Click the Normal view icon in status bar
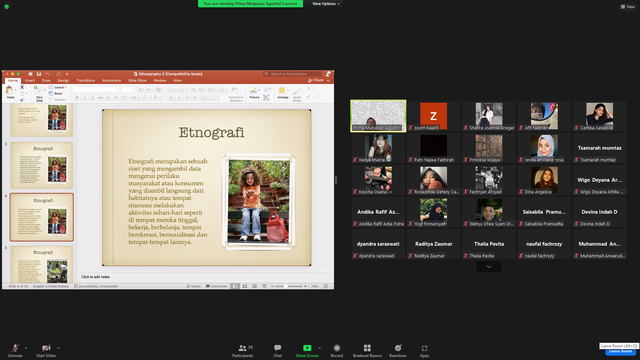The width and height of the screenshot is (640, 360). [236, 286]
